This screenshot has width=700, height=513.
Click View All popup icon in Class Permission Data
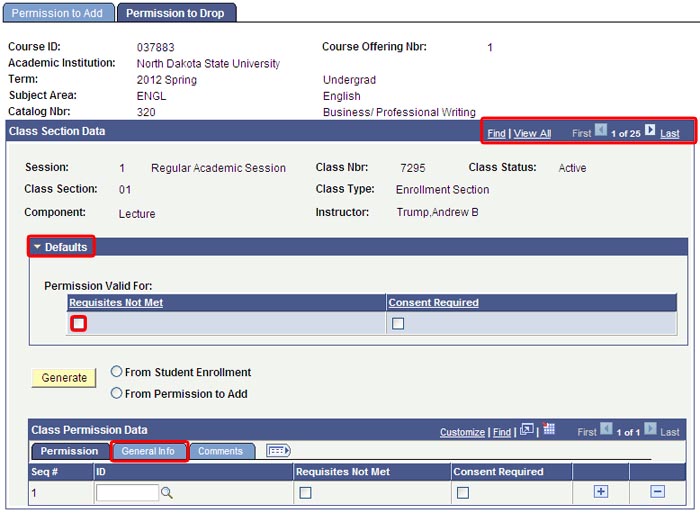point(527,431)
